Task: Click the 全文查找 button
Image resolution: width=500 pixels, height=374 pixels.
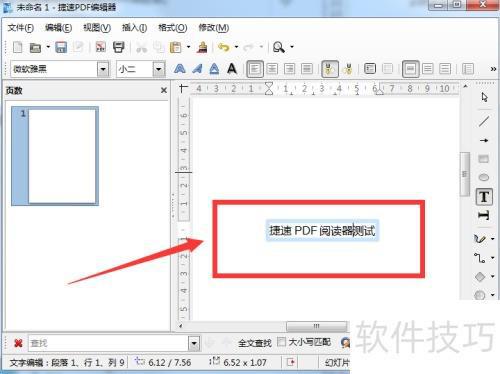Action: [255, 343]
